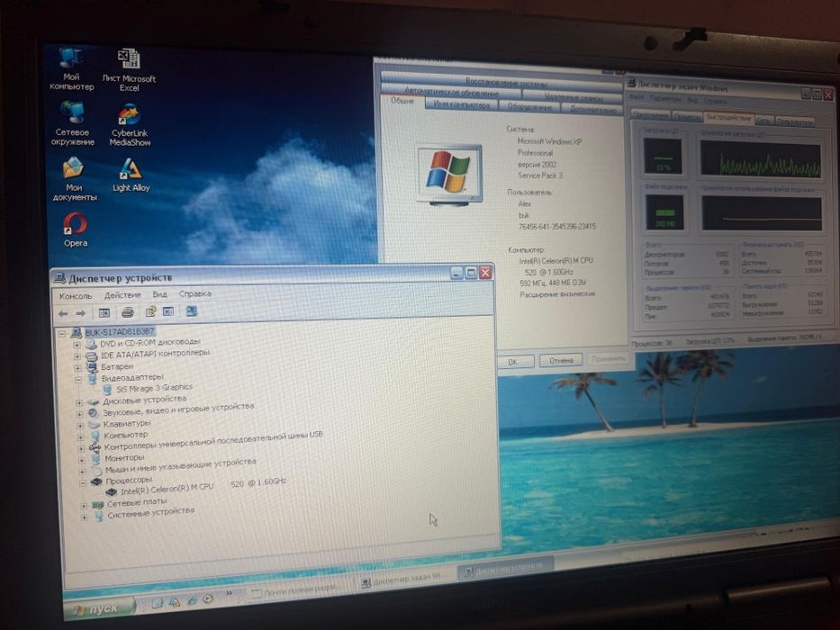The height and width of the screenshot is (630, 840).
Task: Switch to Оборудование tab in System Properties
Action: (529, 107)
